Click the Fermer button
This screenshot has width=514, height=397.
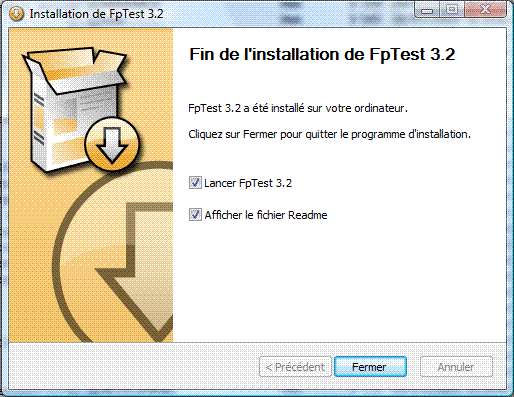[x=370, y=367]
